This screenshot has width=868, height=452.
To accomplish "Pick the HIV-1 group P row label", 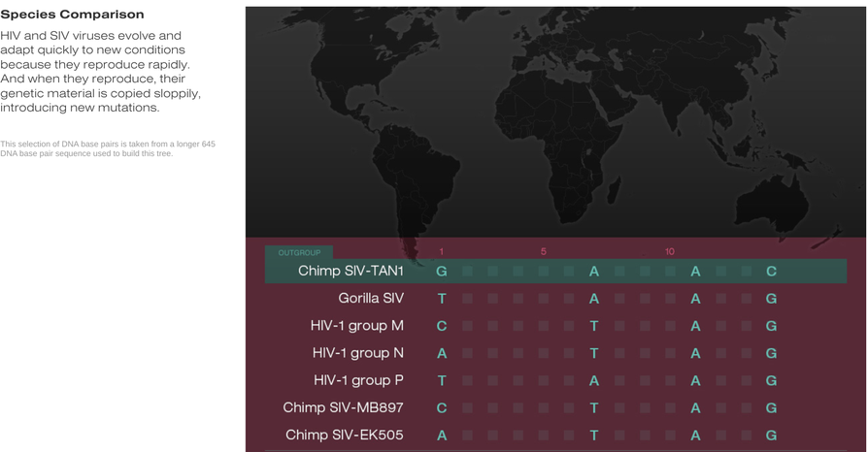I will pyautogui.click(x=358, y=380).
